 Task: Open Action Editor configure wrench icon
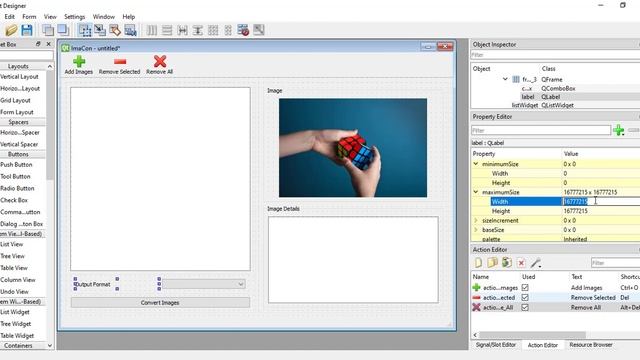pyautogui.click(x=536, y=263)
